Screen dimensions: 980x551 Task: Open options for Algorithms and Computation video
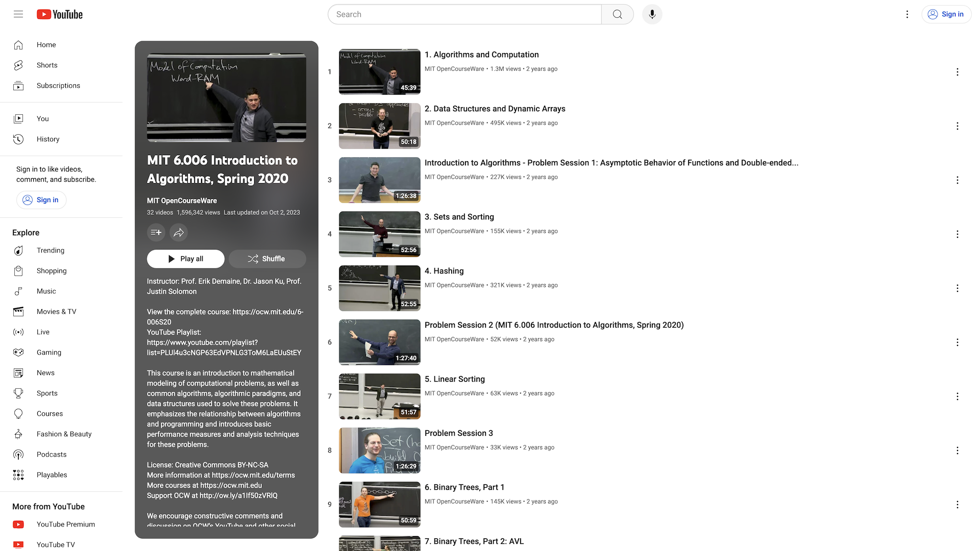point(958,72)
